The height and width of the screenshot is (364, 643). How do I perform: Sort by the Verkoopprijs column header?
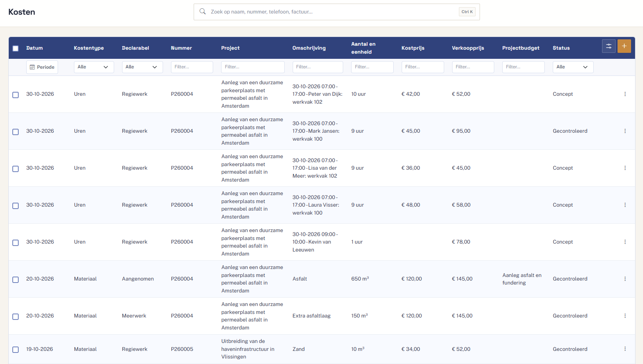point(468,48)
